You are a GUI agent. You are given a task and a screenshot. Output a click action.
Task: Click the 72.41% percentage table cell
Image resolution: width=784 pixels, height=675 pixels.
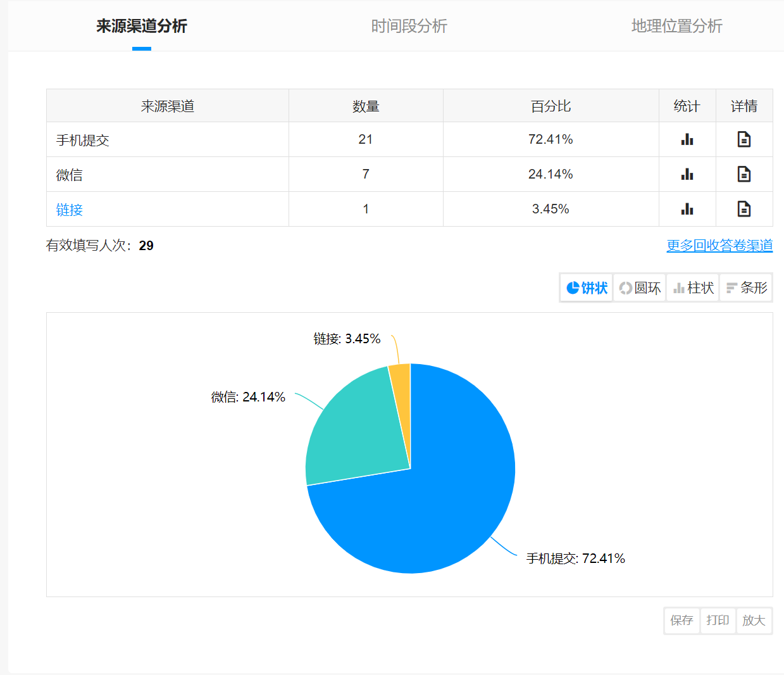pyautogui.click(x=551, y=139)
